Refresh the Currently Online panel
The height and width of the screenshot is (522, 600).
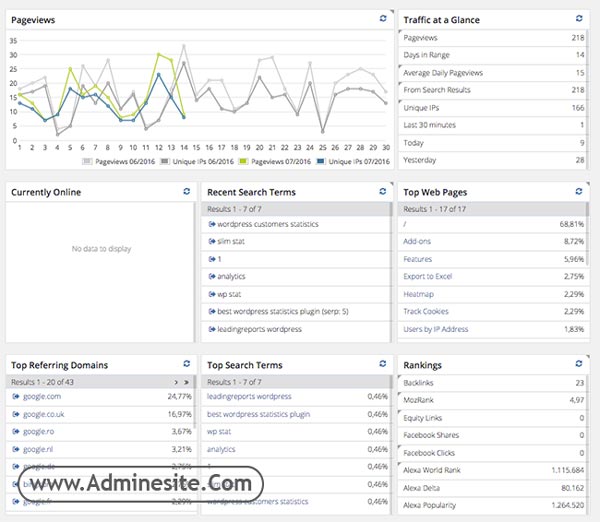pos(186,191)
